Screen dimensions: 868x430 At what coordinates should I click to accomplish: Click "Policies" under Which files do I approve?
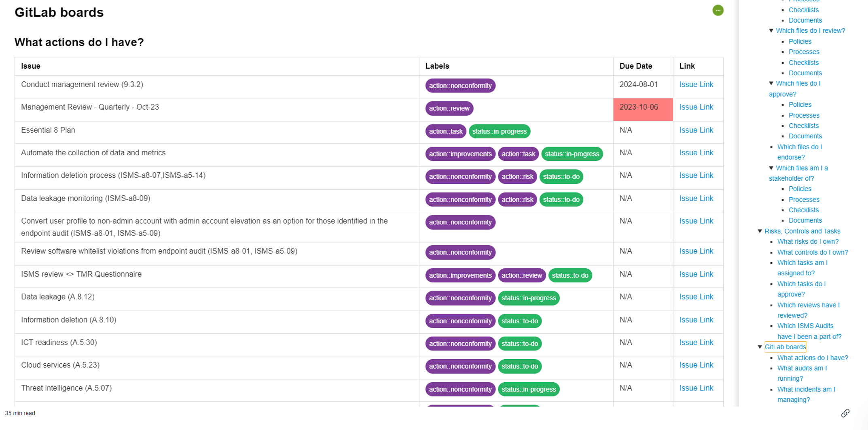tap(800, 104)
